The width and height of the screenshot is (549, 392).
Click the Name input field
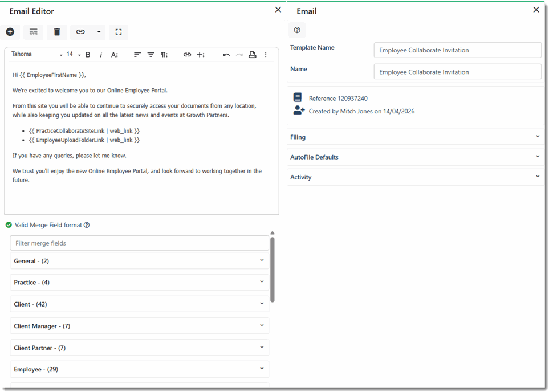tap(458, 72)
